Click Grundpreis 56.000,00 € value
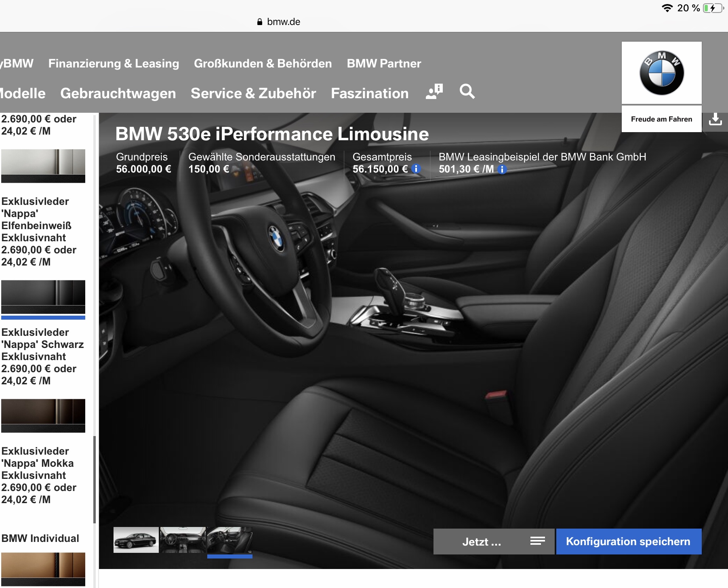Image resolution: width=728 pixels, height=588 pixels. coord(143,169)
